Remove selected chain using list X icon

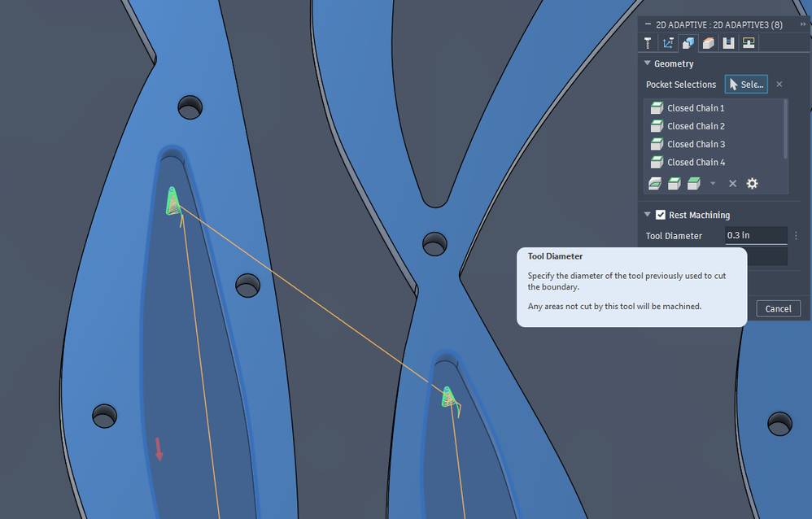pyautogui.click(x=733, y=183)
